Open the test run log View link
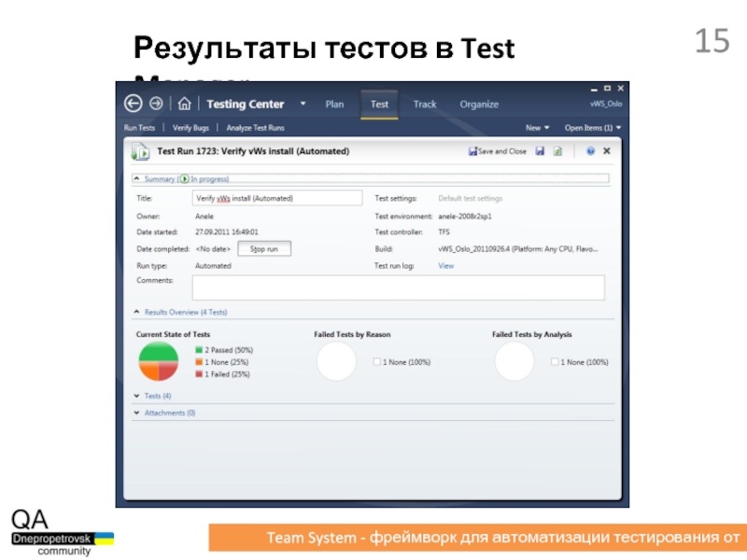747x560 pixels. 445,266
